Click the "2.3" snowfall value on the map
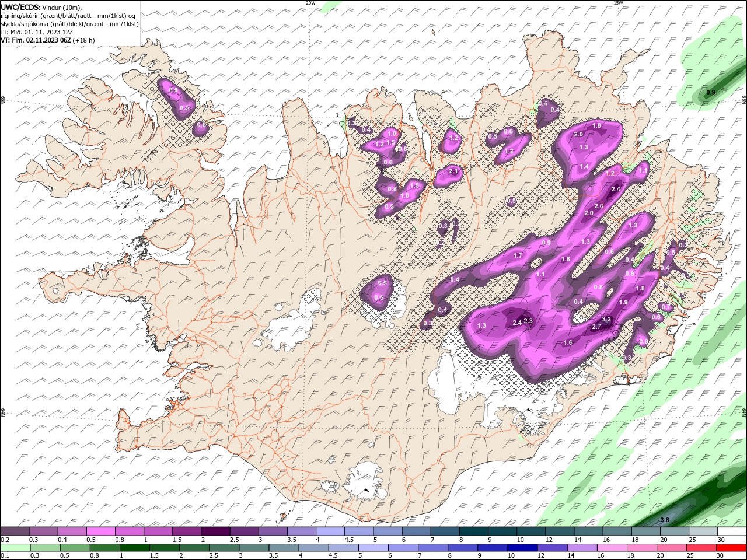747x560 pixels. (529, 321)
